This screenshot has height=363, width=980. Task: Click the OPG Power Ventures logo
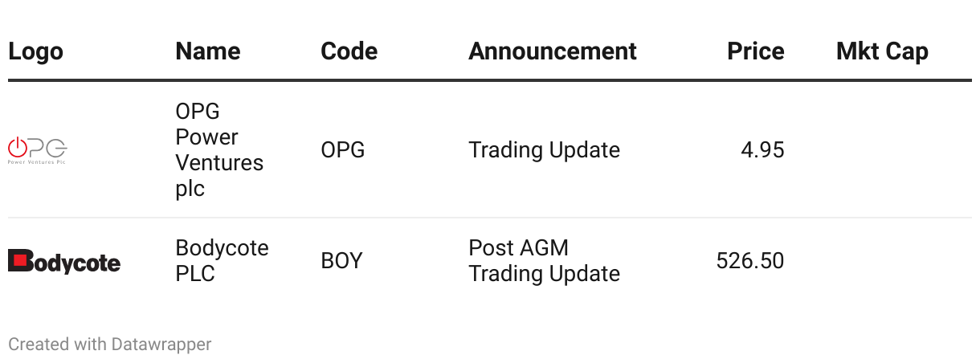[38, 150]
